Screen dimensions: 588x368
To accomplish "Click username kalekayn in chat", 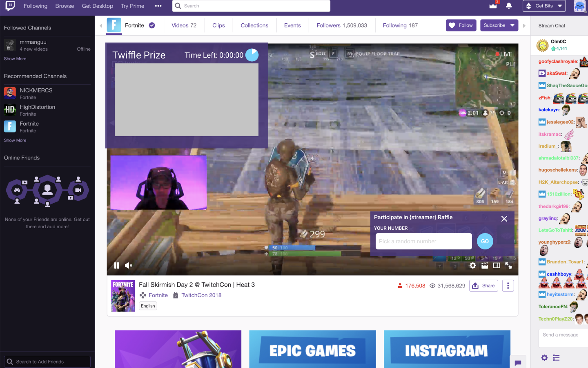I will click(549, 110).
